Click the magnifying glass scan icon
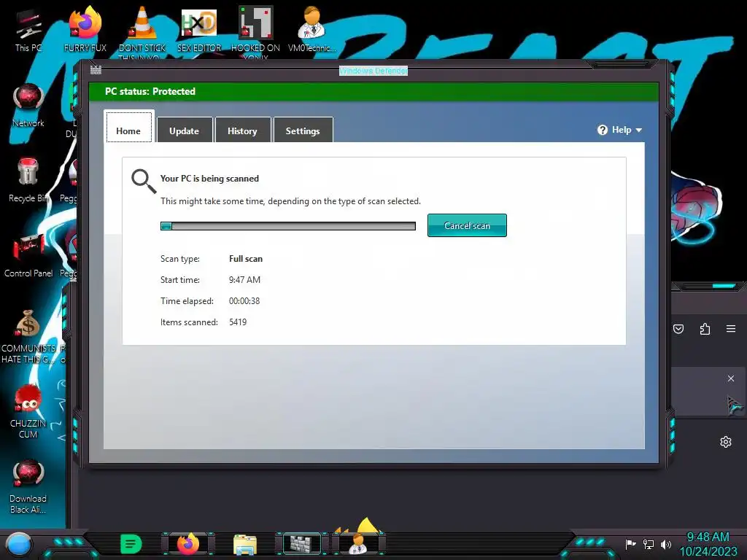This screenshot has height=560, width=747. click(x=144, y=182)
